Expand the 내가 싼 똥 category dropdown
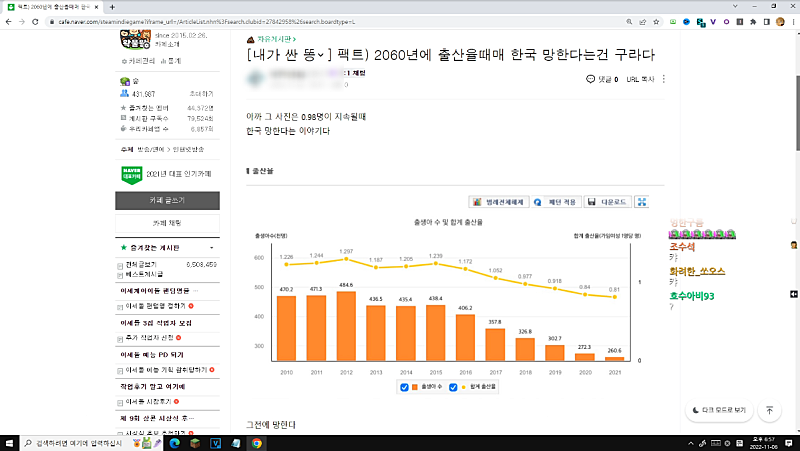The image size is (800, 451). [x=322, y=54]
